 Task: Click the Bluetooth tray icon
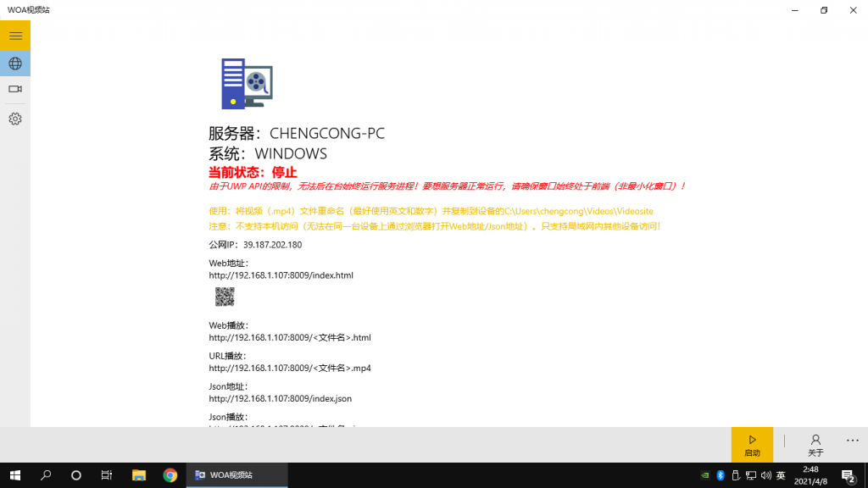[x=721, y=475]
